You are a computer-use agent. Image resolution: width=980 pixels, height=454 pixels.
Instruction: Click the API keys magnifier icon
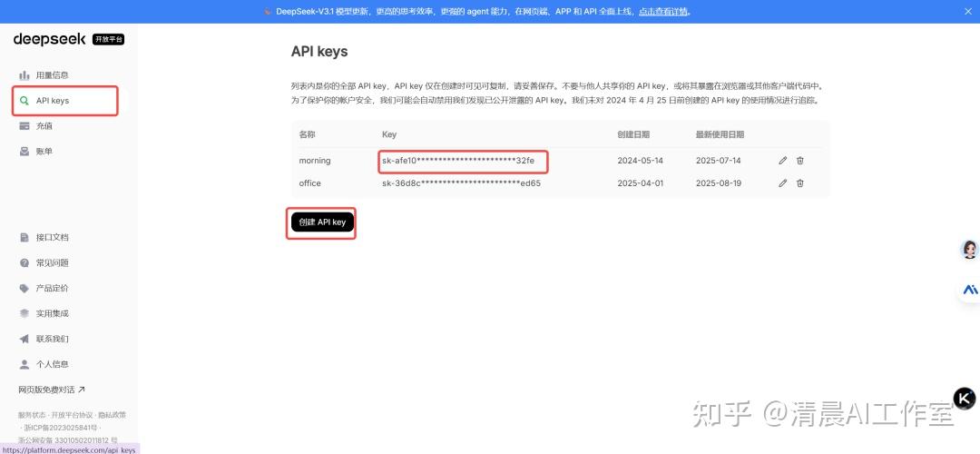(24, 101)
